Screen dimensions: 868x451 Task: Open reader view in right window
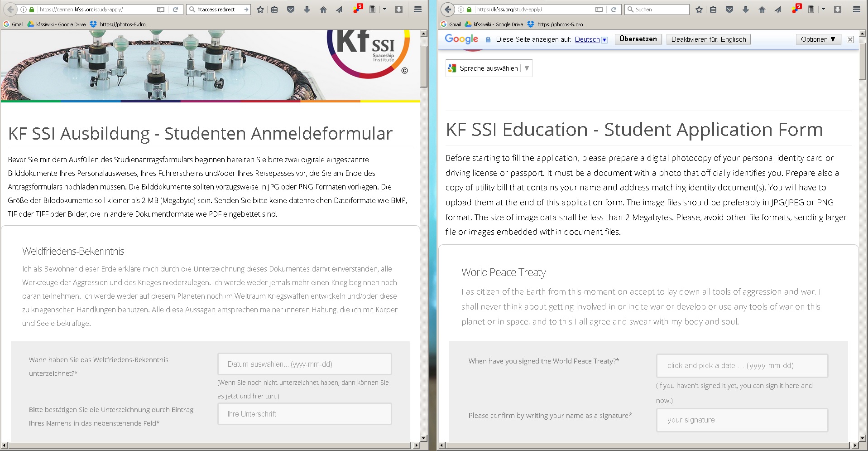[x=599, y=9]
